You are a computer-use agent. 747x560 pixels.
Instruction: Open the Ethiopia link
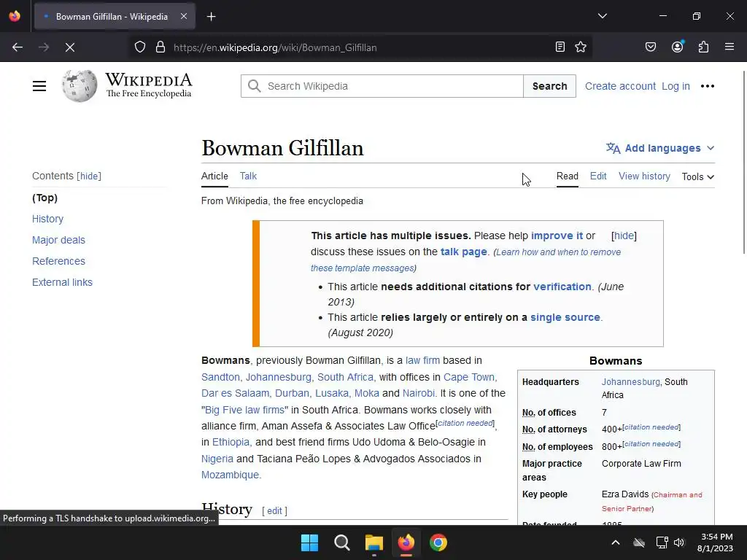pos(231,443)
